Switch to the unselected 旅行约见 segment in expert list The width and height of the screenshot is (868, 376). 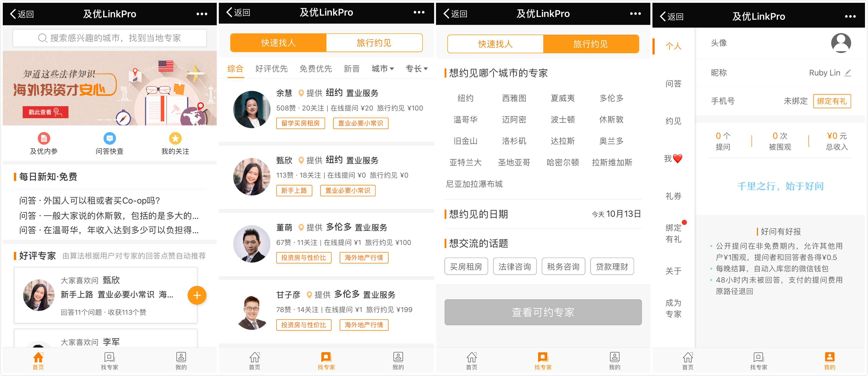coord(374,43)
